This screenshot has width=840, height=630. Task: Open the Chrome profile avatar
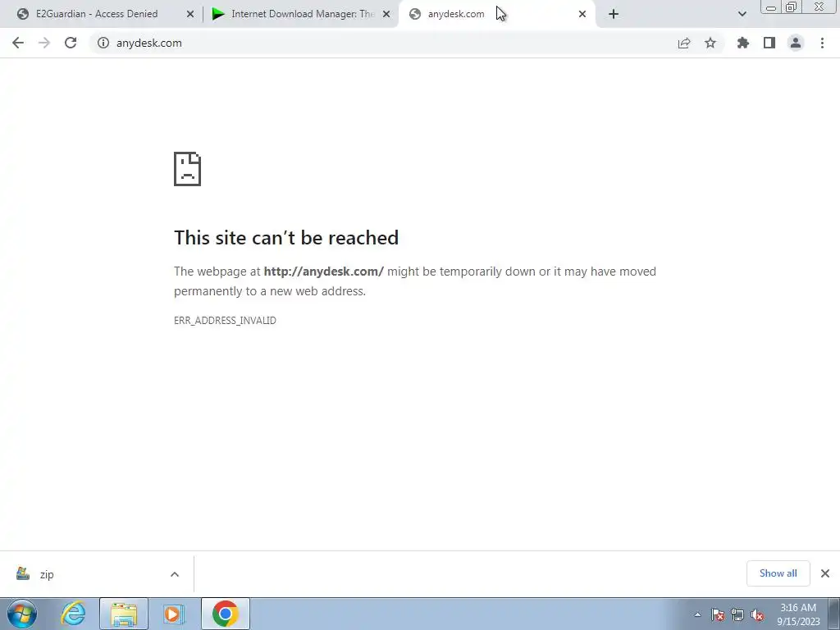pyautogui.click(x=796, y=43)
